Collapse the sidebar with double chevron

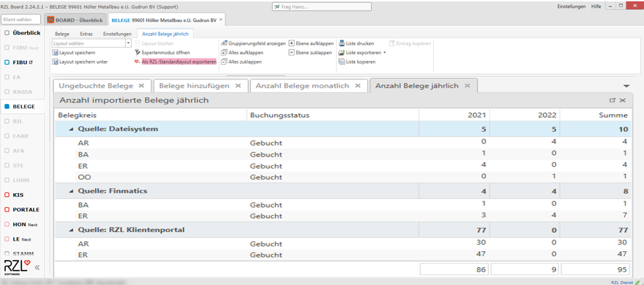pyautogui.click(x=37, y=268)
